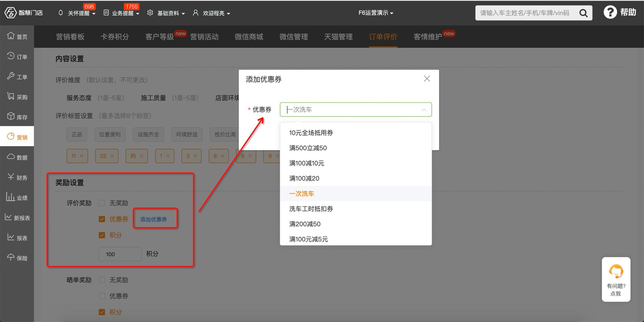The width and height of the screenshot is (644, 322).
Task: Uncheck 积分 under 评价奖励
Action: (102, 235)
